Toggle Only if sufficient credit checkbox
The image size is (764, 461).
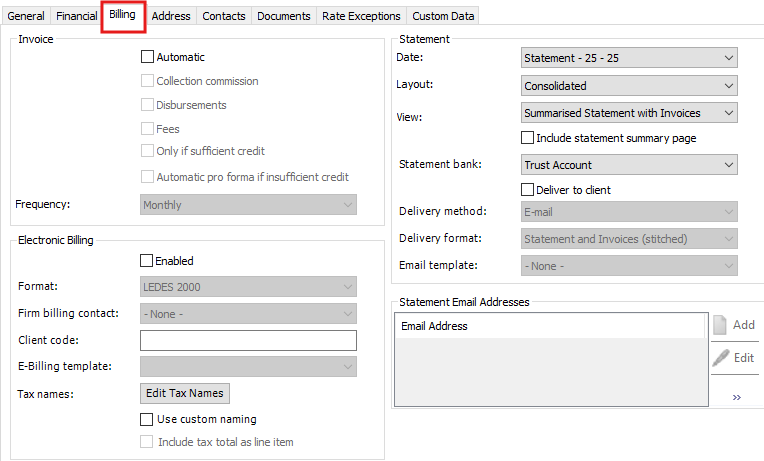point(147,151)
